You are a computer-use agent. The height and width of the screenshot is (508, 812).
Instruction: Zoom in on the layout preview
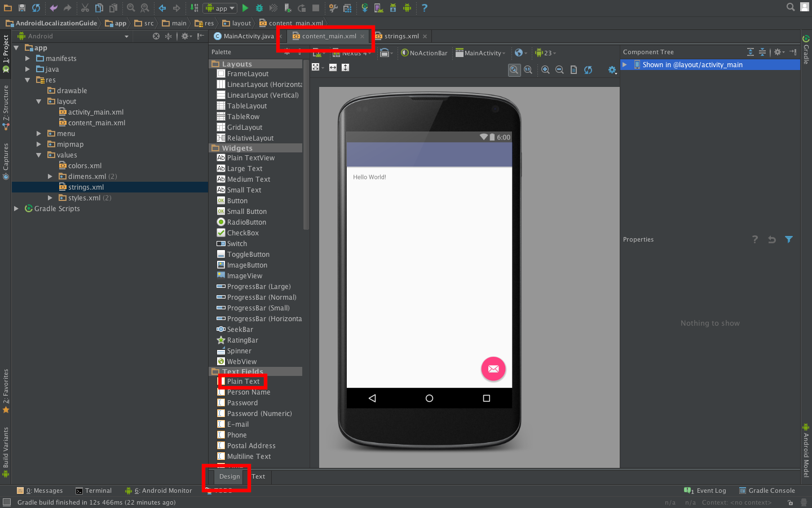pos(545,67)
